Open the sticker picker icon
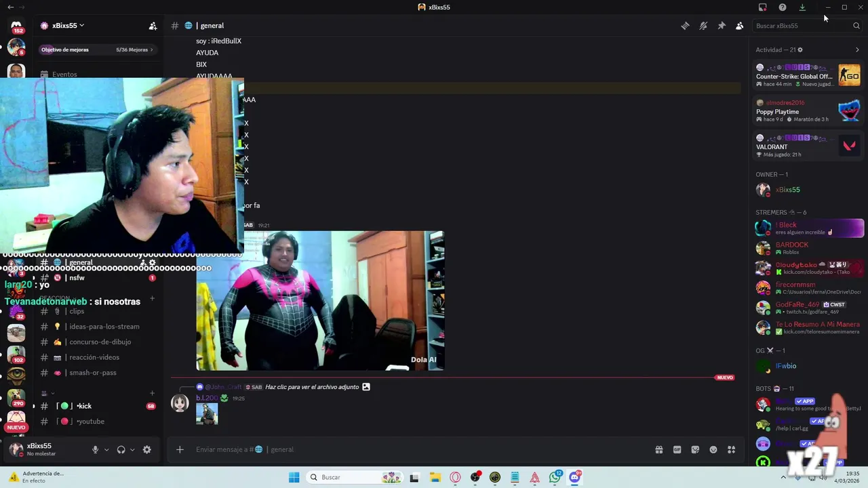This screenshot has width=868, height=488. pyautogui.click(x=695, y=449)
